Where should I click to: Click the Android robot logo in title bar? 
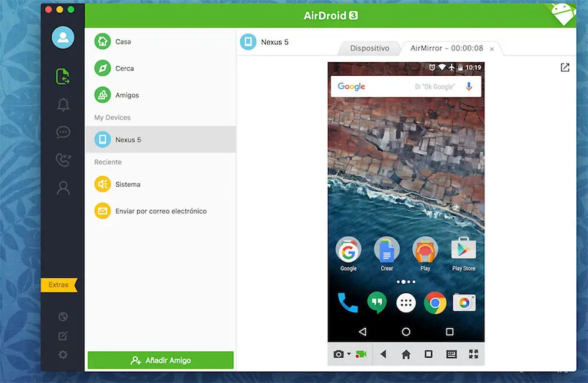(564, 14)
